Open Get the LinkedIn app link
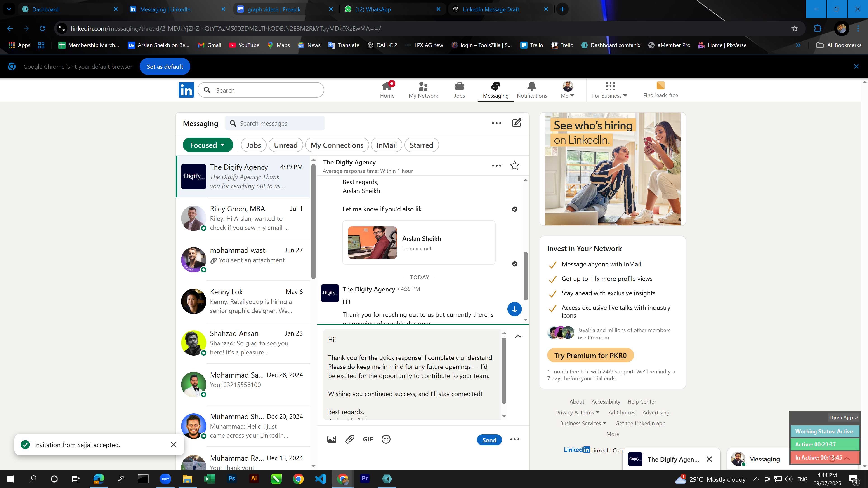 point(640,423)
